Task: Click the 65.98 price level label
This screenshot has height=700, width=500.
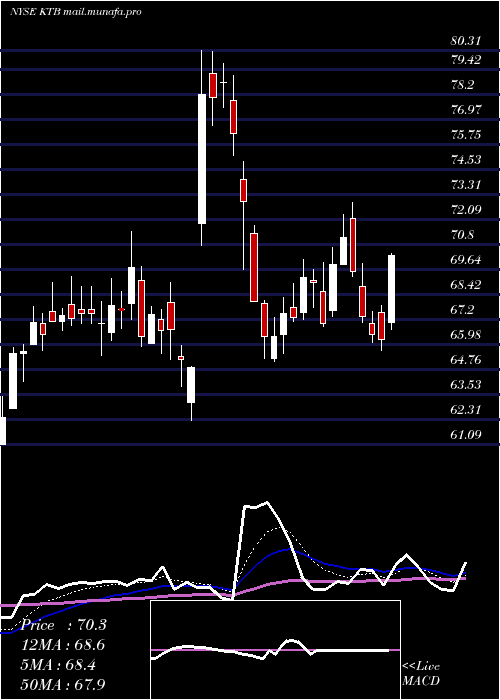Action: coord(466,335)
